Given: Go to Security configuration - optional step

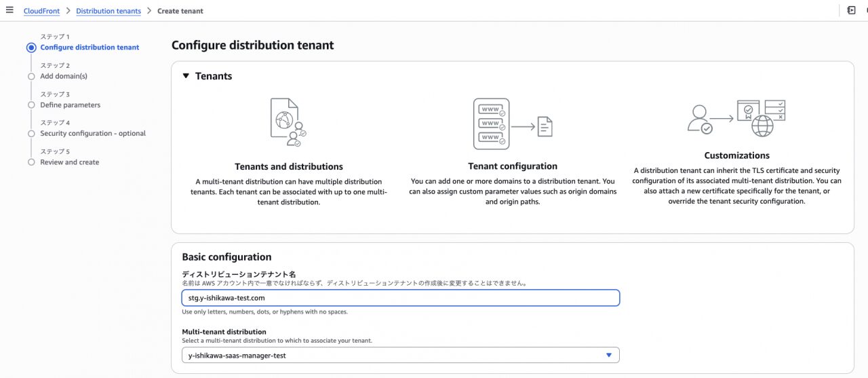Looking at the screenshot, I should click(x=93, y=134).
